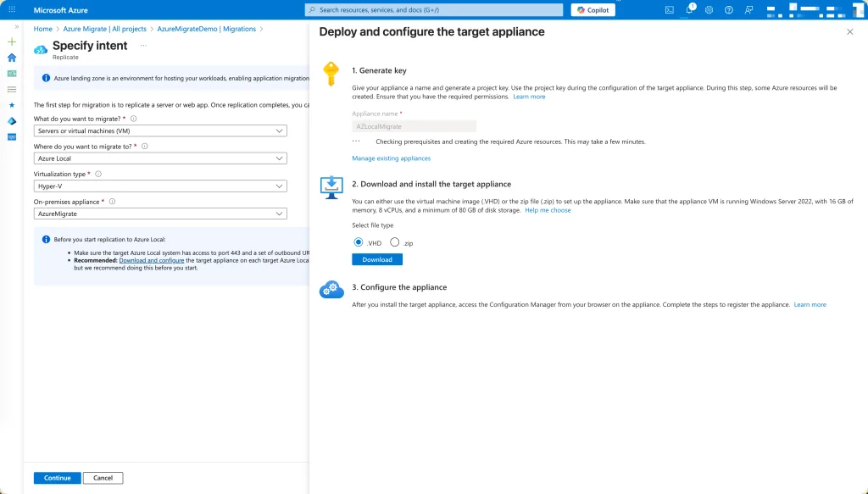
Task: Select the .VHD file type option
Action: tap(359, 242)
